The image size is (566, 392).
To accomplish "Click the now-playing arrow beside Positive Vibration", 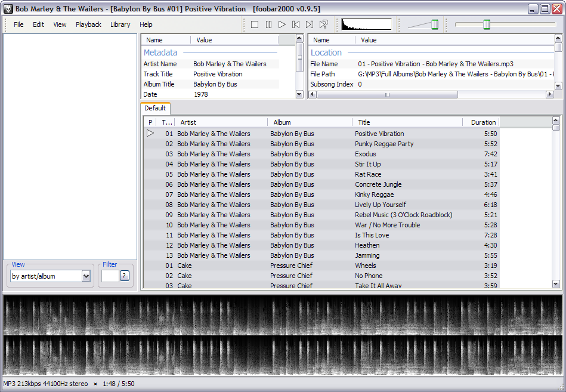I will (150, 133).
